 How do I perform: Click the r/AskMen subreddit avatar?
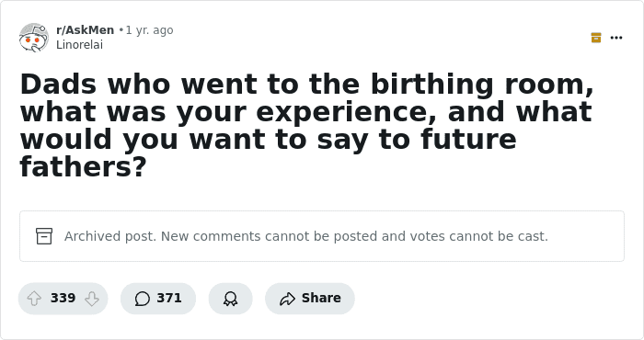[34, 38]
